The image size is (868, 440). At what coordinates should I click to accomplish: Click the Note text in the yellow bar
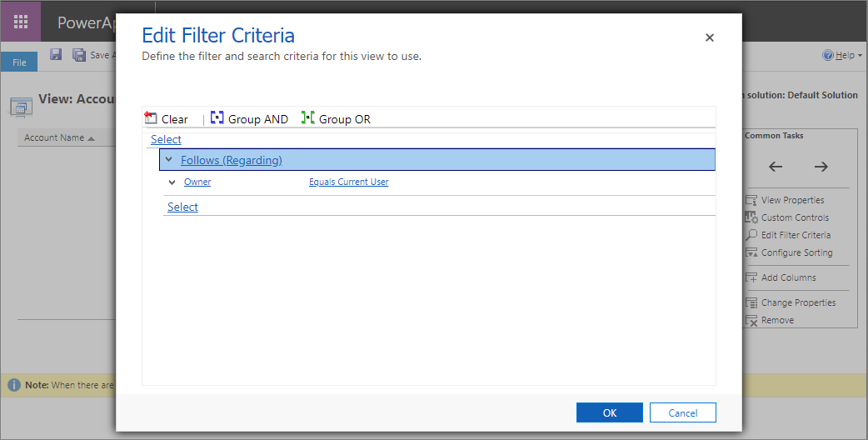coord(69,385)
